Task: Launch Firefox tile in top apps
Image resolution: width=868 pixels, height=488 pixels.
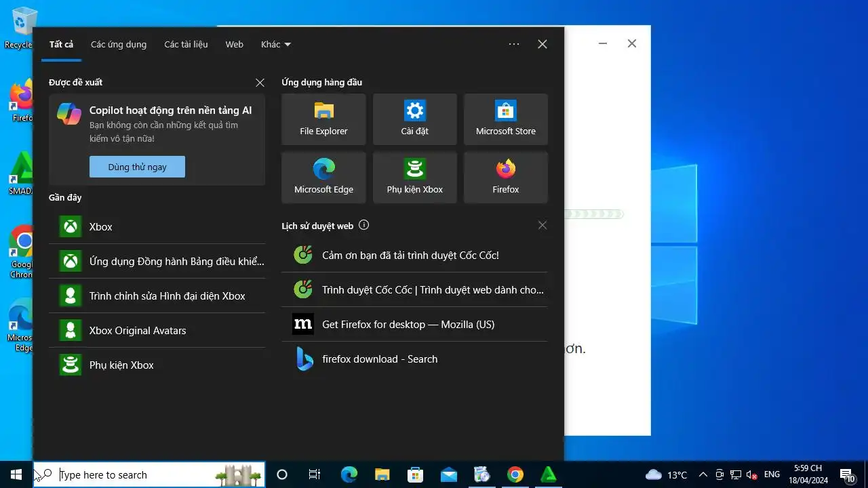Action: [x=505, y=178]
